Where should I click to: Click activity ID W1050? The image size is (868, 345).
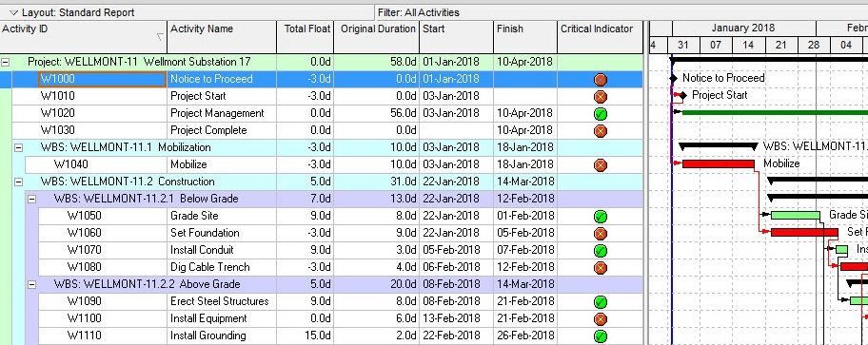84,216
